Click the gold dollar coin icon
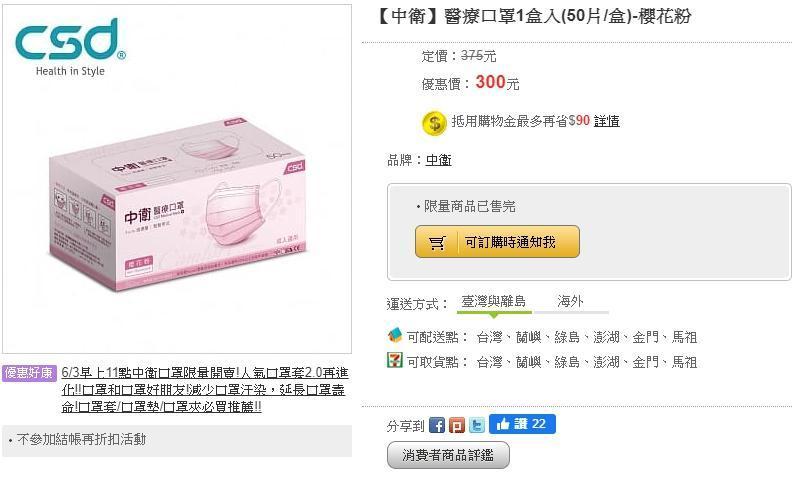804x479 pixels. pos(434,123)
